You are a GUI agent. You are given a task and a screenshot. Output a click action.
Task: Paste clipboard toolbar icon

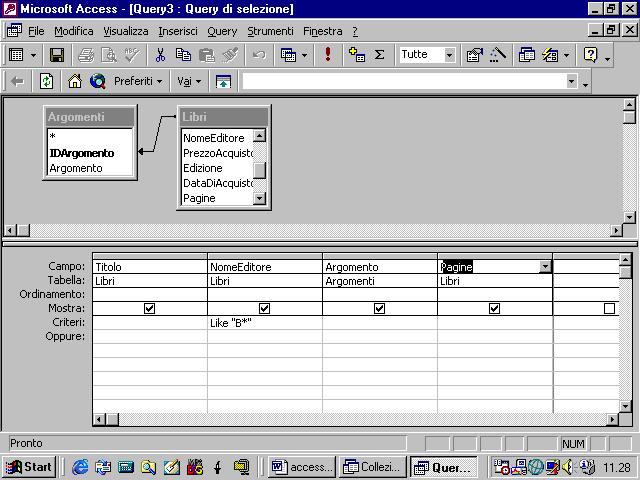point(207,55)
